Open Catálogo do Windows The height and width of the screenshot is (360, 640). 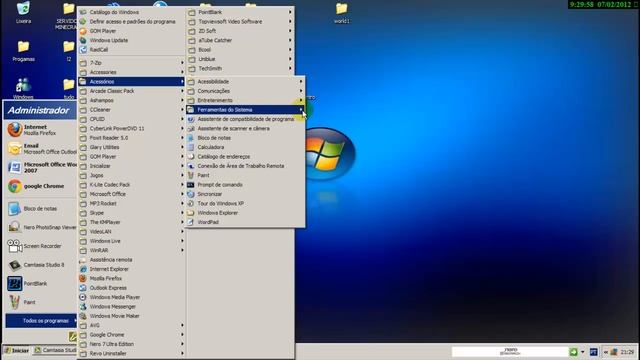[131, 12]
